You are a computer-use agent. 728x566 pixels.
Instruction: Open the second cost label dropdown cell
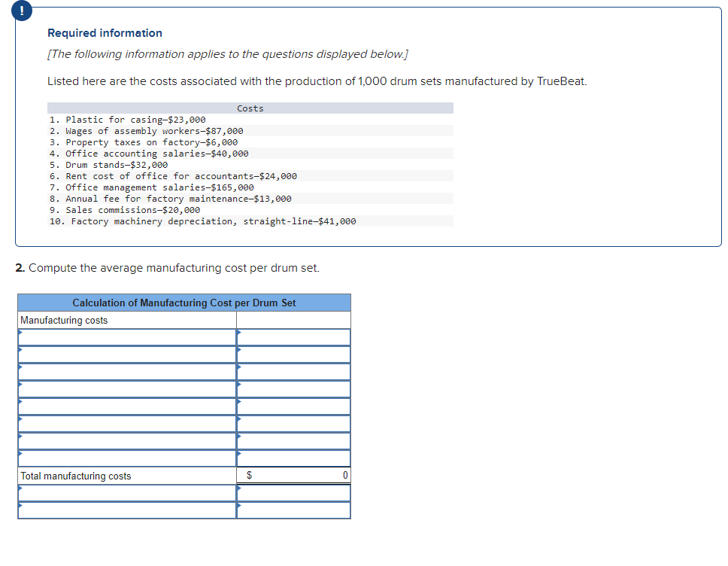click(x=128, y=355)
